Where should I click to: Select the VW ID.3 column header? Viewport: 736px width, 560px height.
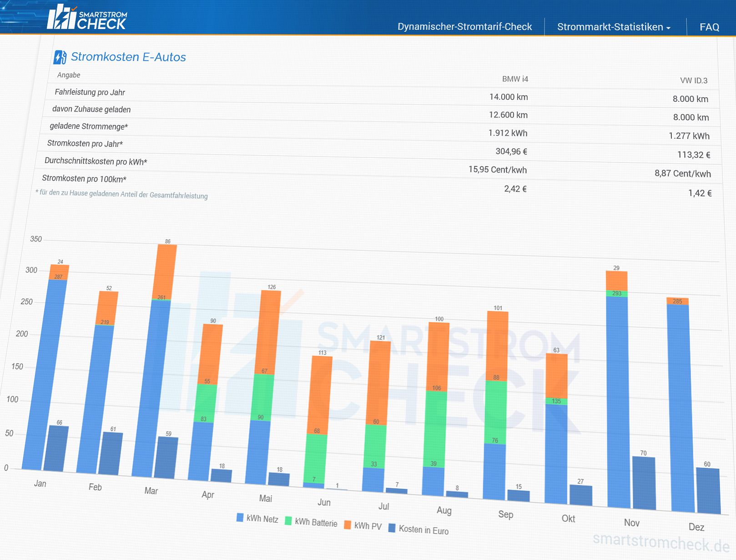coord(694,81)
